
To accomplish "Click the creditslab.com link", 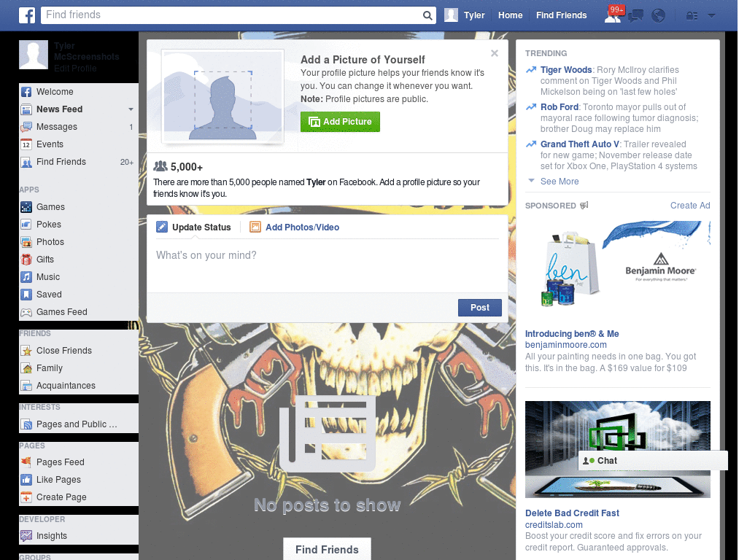I will coord(554,525).
